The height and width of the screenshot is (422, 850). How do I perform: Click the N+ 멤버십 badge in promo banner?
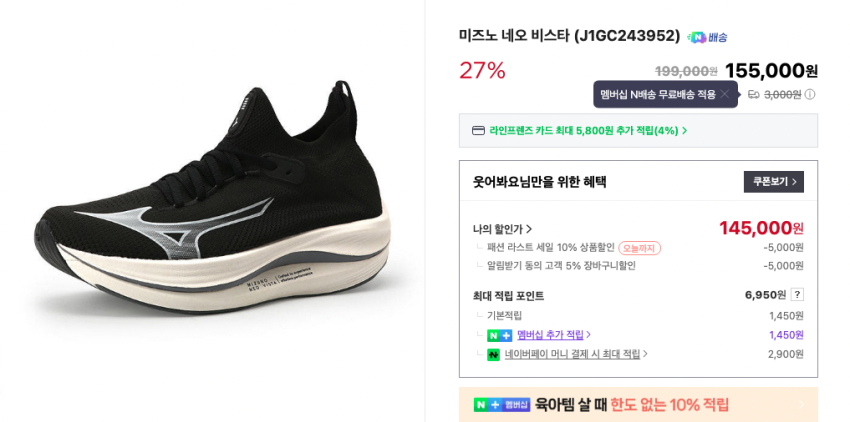click(x=501, y=404)
